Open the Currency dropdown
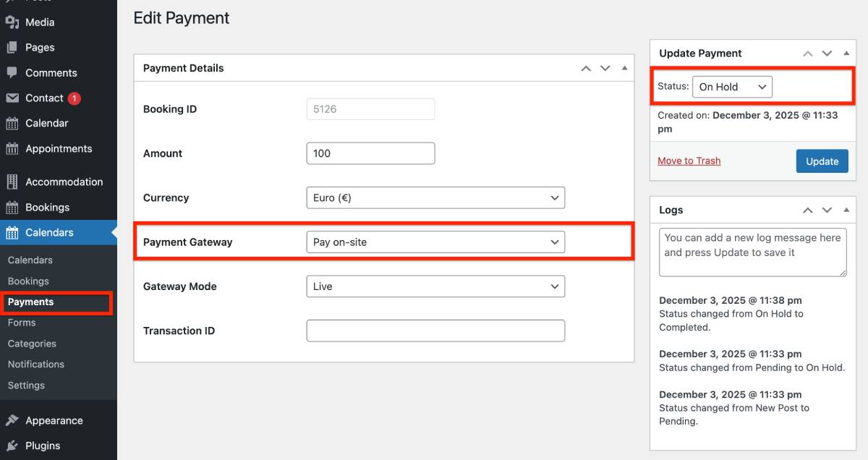This screenshot has height=460, width=868. pos(435,198)
